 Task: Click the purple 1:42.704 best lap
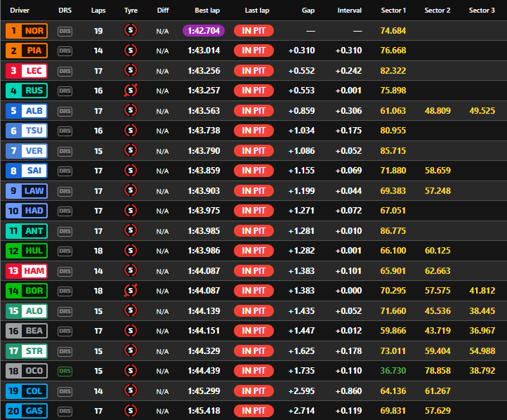pyautogui.click(x=203, y=30)
